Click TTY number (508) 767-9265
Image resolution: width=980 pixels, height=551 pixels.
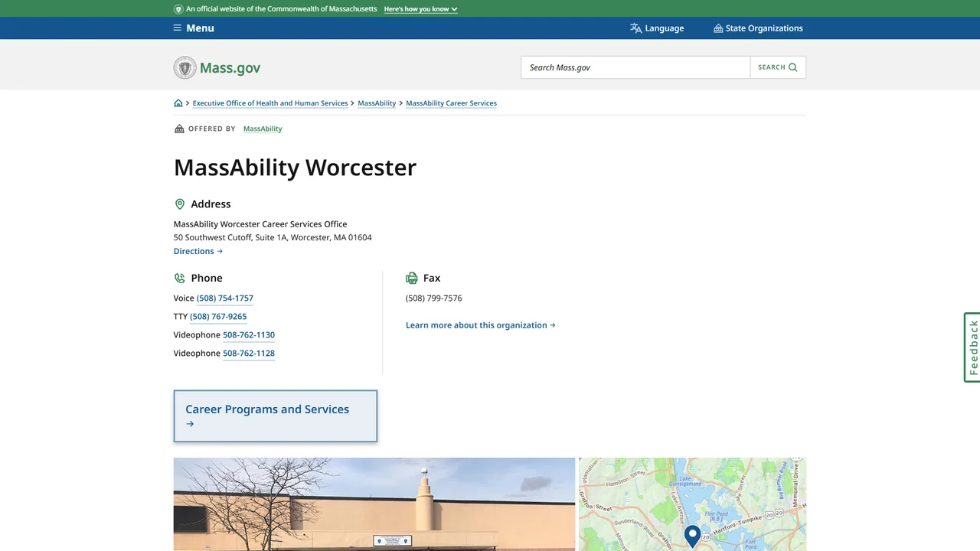[218, 317]
